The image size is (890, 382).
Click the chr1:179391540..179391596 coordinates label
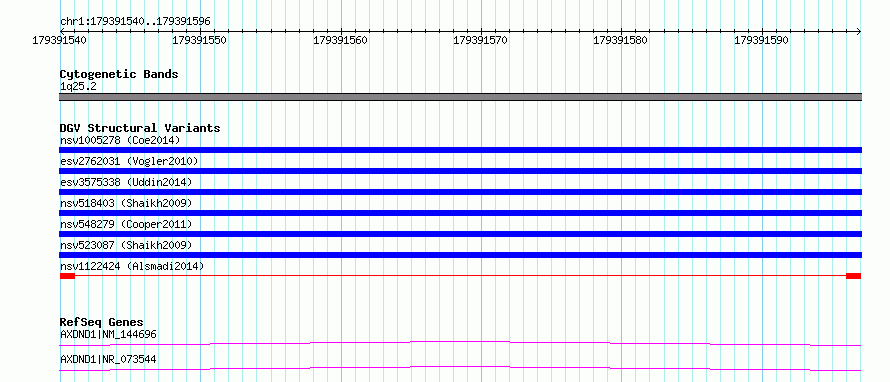(x=135, y=21)
